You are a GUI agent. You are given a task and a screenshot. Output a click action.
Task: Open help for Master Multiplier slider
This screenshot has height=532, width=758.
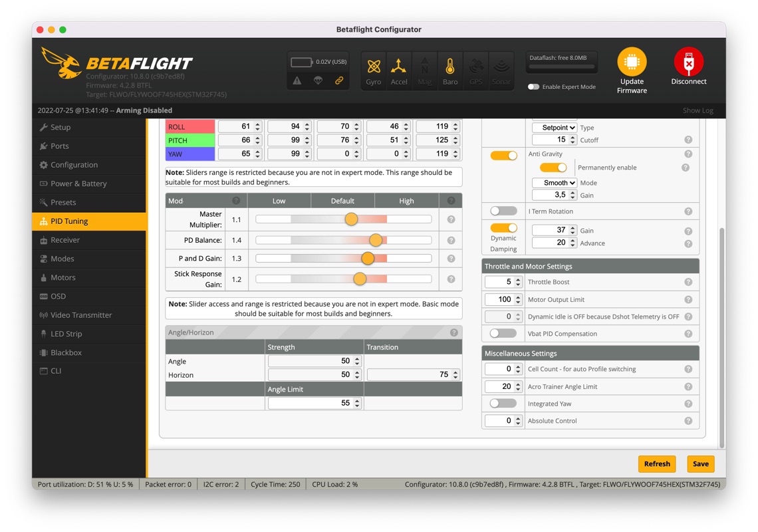tap(451, 219)
